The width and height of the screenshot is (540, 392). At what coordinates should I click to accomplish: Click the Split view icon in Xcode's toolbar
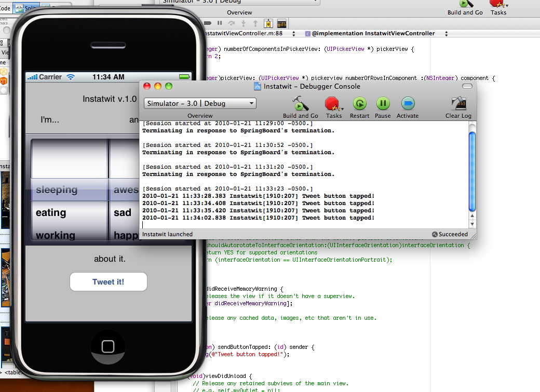20,8
